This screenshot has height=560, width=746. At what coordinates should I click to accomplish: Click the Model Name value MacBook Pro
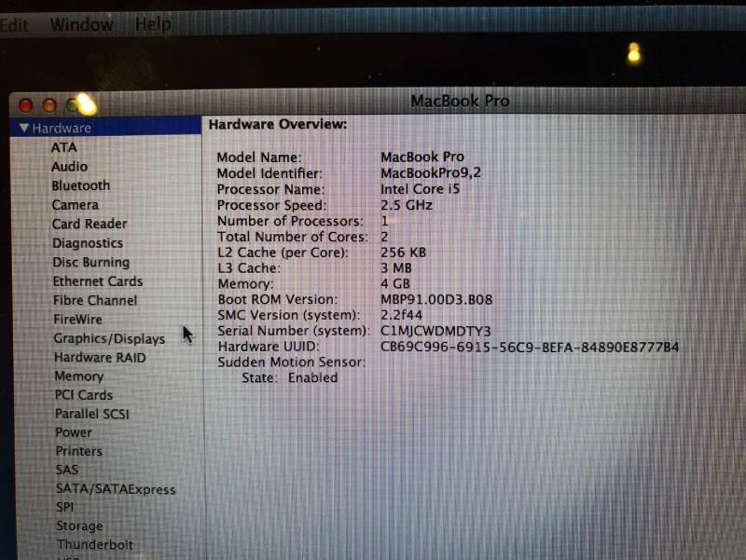coord(422,157)
